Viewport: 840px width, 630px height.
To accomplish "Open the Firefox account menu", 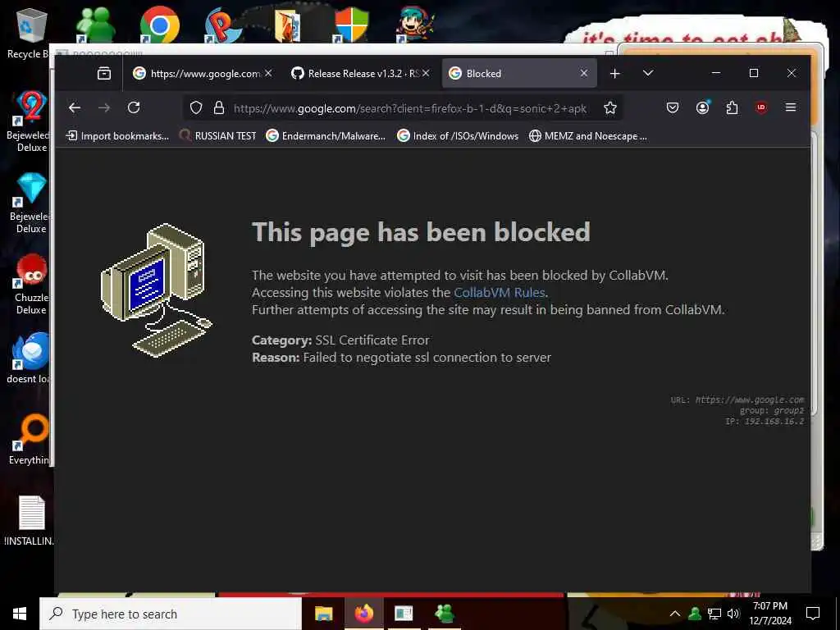I will (702, 107).
